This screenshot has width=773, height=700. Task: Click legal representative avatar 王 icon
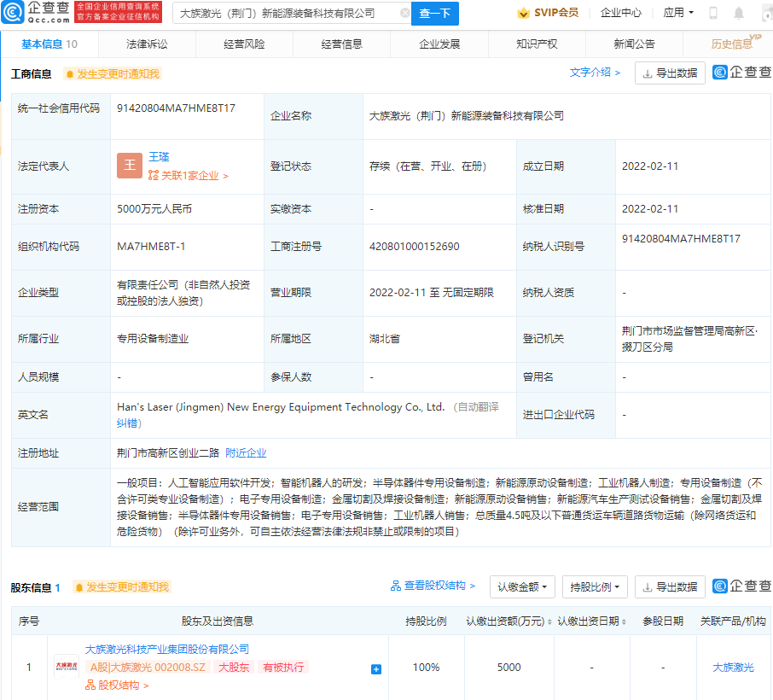pos(129,165)
